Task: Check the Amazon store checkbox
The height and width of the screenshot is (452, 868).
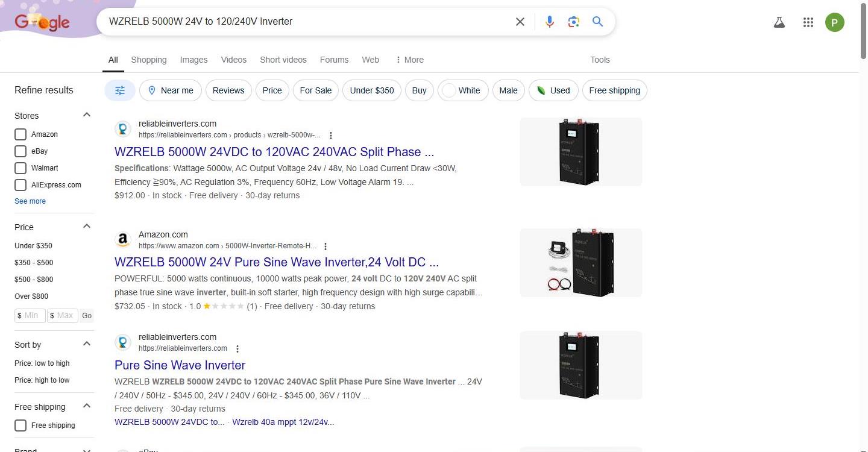Action: coord(20,134)
